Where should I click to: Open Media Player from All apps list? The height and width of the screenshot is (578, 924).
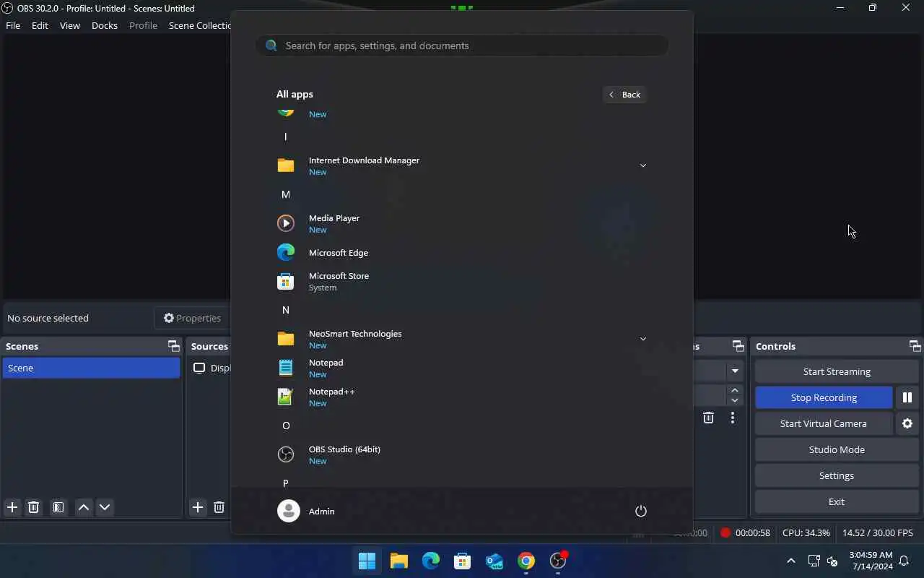click(x=462, y=223)
